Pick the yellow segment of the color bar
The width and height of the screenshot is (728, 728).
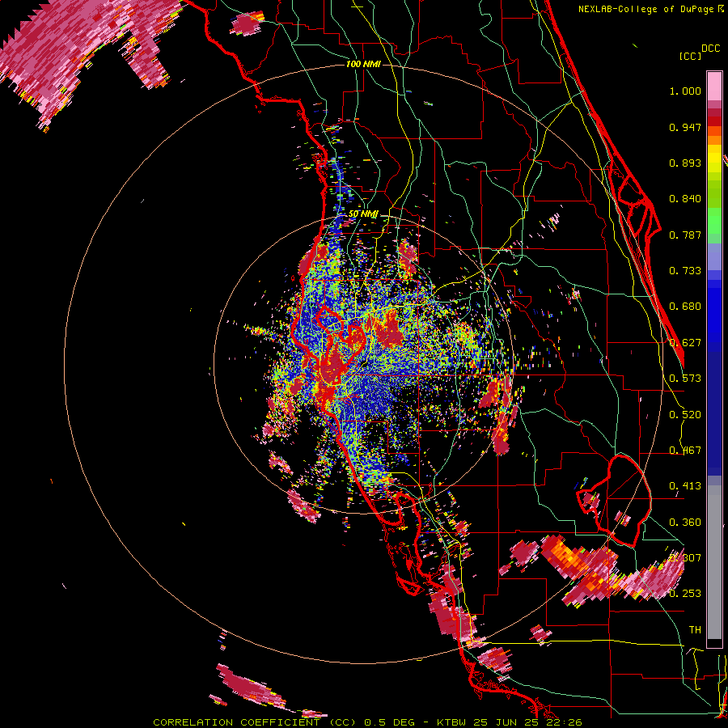pyautogui.click(x=714, y=159)
